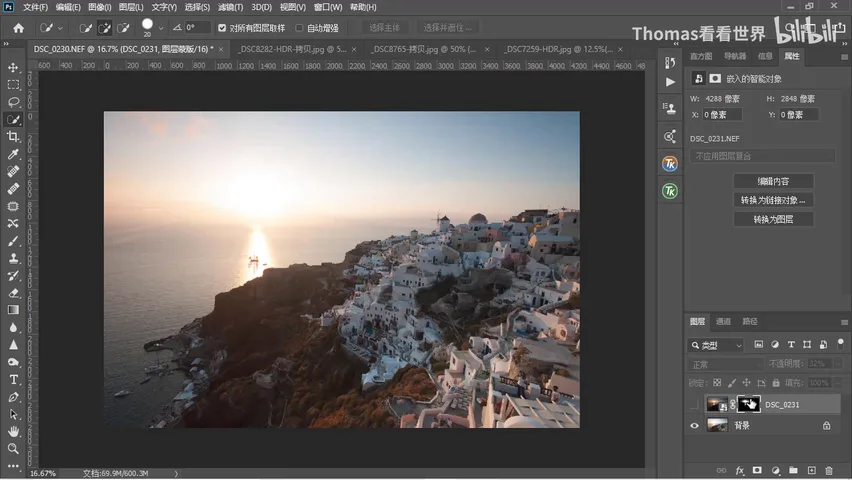Select the Brush tool
This screenshot has height=480, width=852.
point(13,241)
